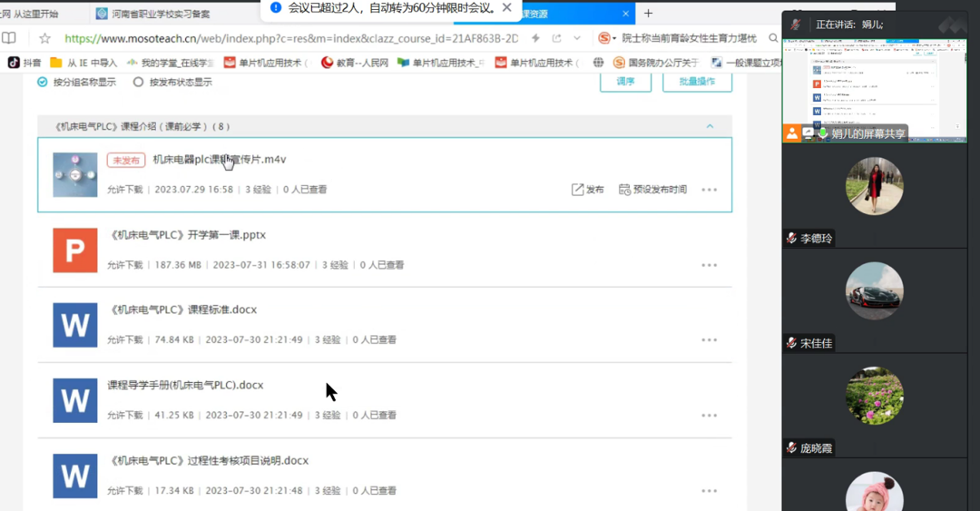Open 《机床电气PLC》过程性考核项目说明.docx title
The height and width of the screenshot is (511, 980).
coord(208,461)
